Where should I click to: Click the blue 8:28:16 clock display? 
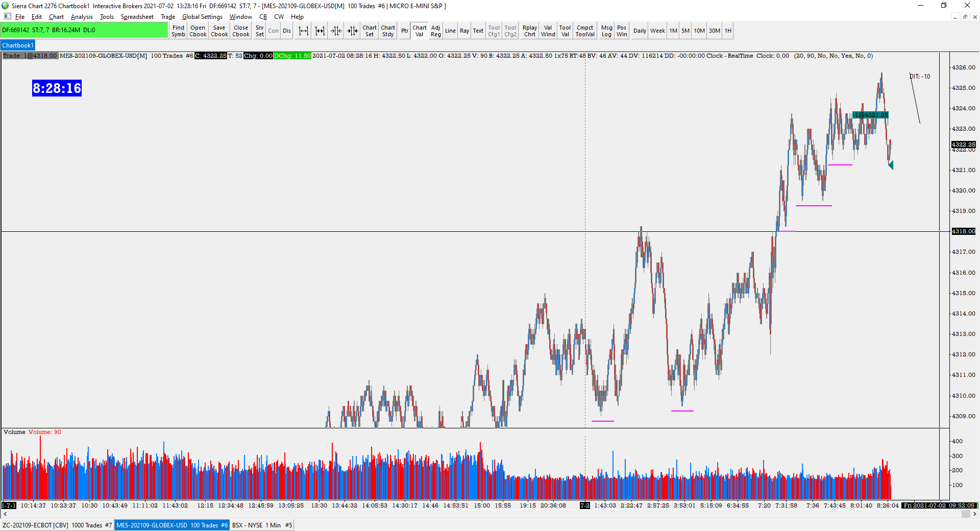click(x=57, y=88)
